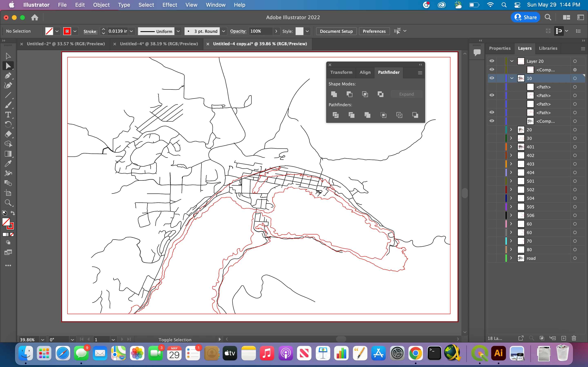This screenshot has height=367, width=588.
Task: Click the Preferences button
Action: [374, 31]
